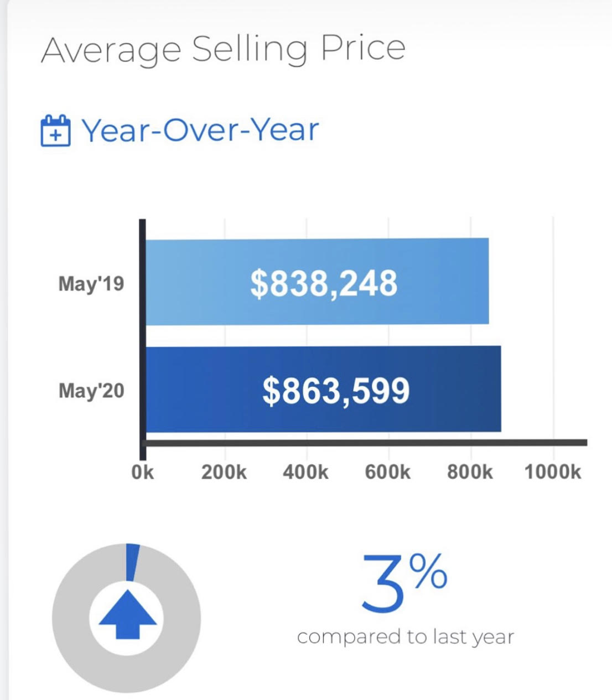Click the 200k axis tick label
The image size is (612, 700).
pyautogui.click(x=224, y=472)
